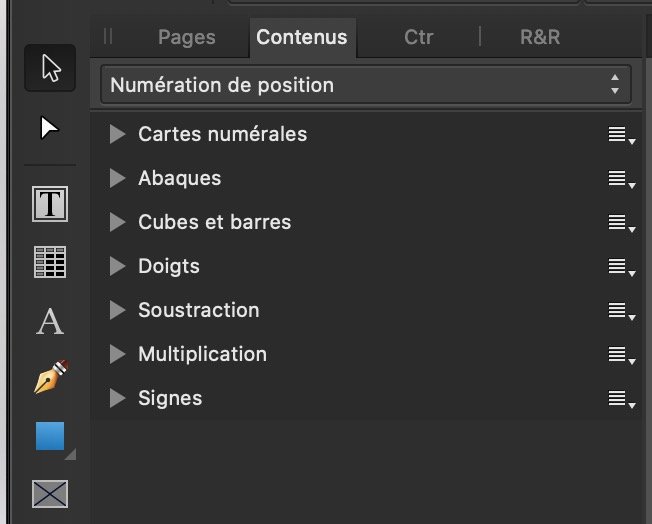Open the R&R tab
The width and height of the screenshot is (652, 524).
pos(540,37)
